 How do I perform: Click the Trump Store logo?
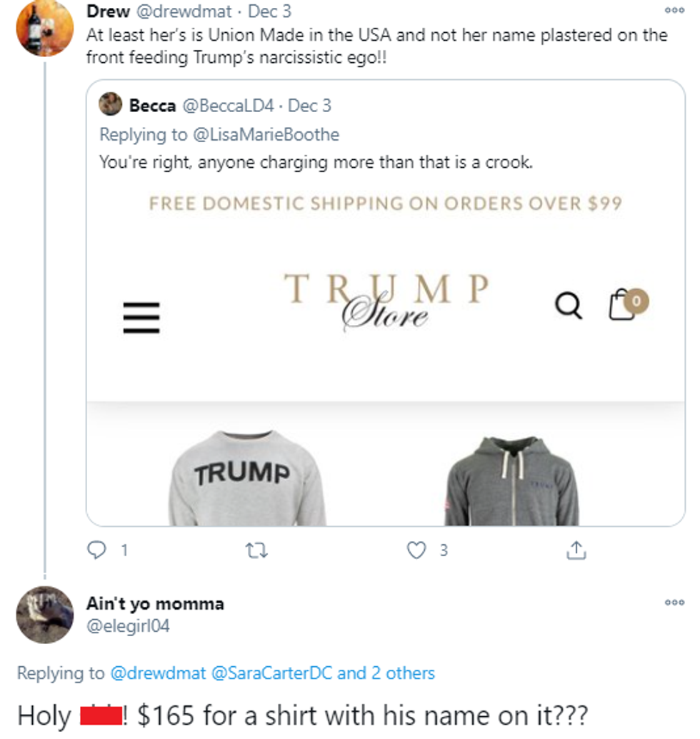[x=386, y=300]
